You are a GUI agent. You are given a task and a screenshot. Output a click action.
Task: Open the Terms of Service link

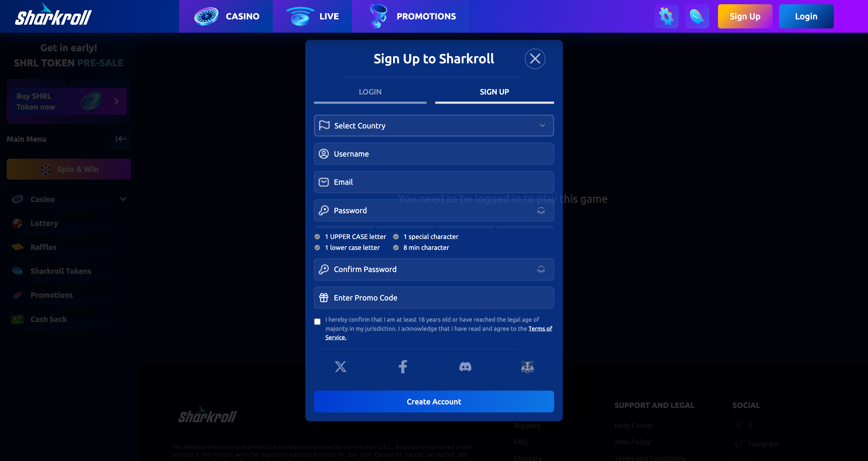pyautogui.click(x=540, y=329)
